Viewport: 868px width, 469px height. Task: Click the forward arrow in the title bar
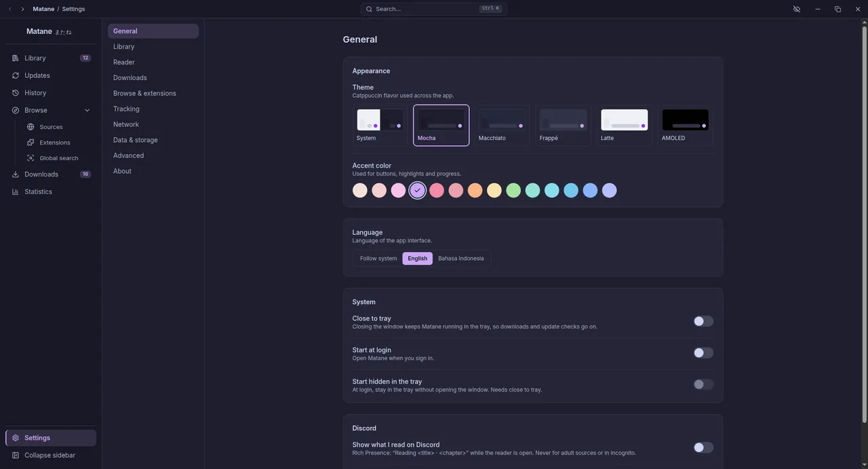[22, 9]
